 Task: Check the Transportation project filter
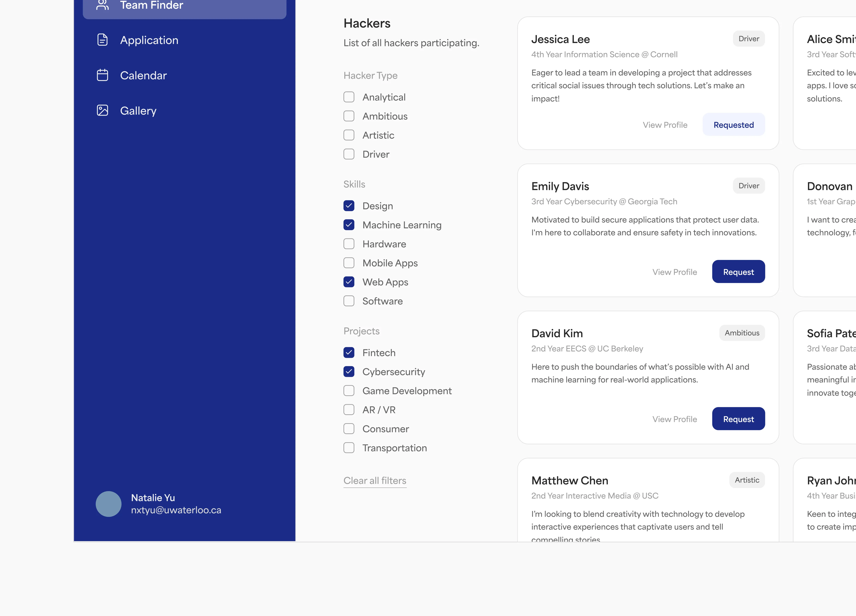(x=349, y=448)
